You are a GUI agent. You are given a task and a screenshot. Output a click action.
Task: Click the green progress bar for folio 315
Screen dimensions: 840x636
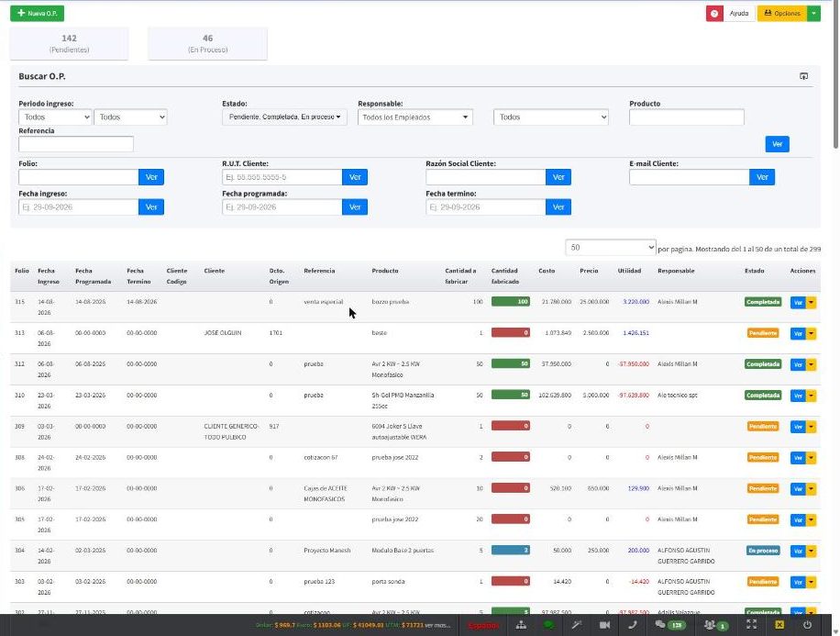[511, 301]
